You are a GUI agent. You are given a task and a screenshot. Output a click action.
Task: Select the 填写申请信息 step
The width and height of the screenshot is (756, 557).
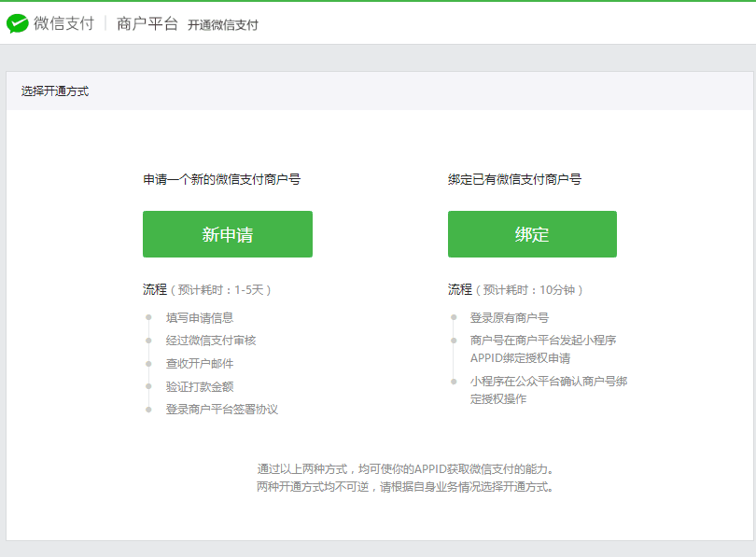point(200,318)
